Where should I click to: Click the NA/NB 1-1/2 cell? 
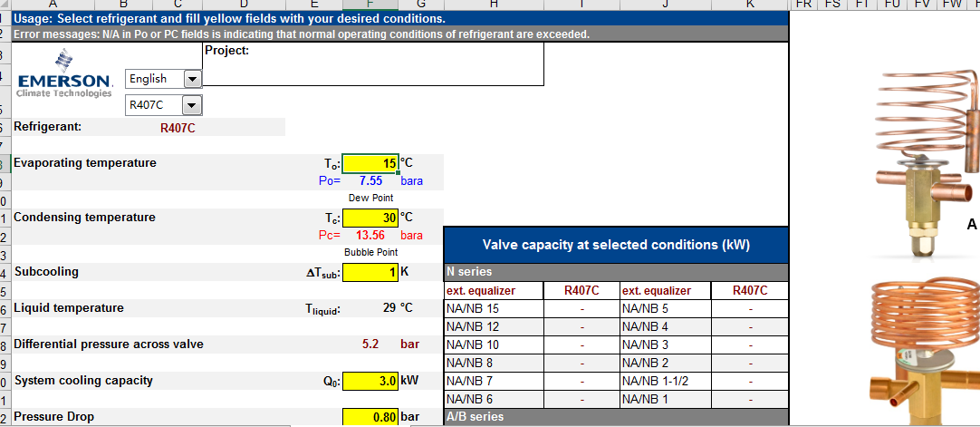click(665, 382)
